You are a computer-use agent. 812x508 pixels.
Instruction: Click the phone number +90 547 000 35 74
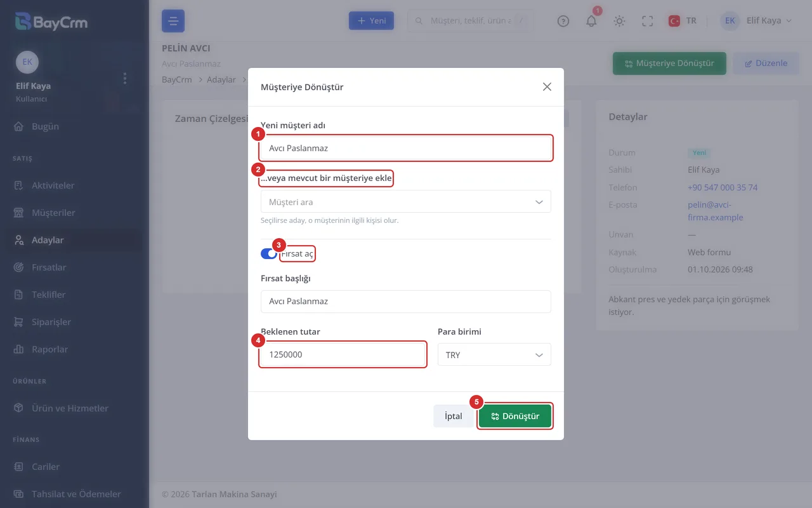[x=723, y=188]
